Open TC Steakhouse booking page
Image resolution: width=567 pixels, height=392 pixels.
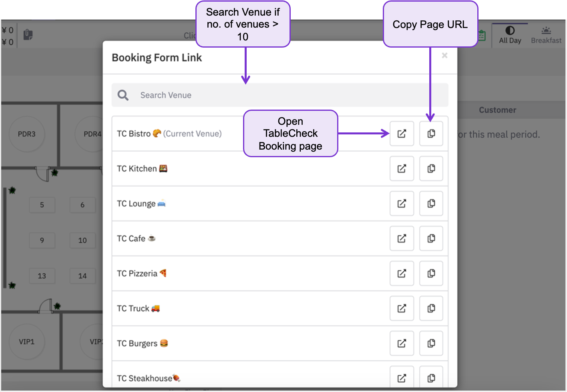(x=402, y=378)
